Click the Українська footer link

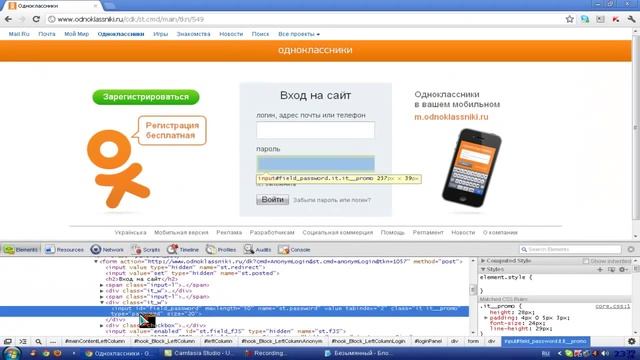[x=130, y=232]
